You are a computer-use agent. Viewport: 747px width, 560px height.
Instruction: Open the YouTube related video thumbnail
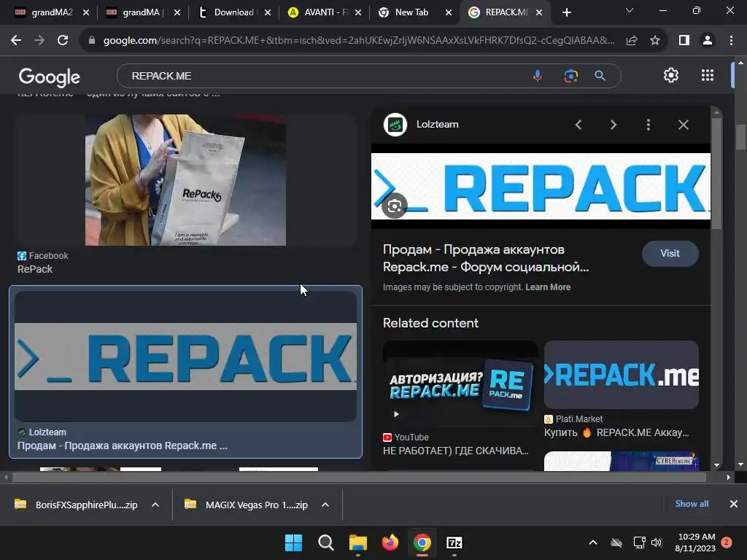pos(460,384)
